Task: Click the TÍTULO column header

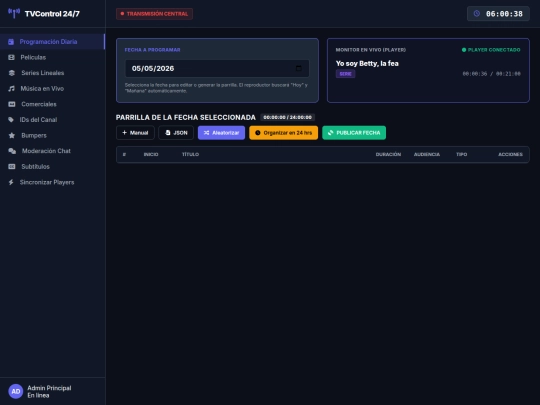Action: tap(190, 154)
